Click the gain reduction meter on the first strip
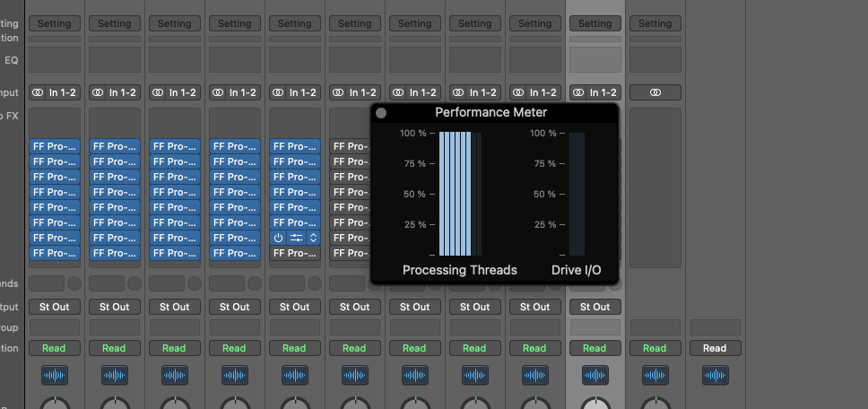 pyautogui.click(x=54, y=39)
